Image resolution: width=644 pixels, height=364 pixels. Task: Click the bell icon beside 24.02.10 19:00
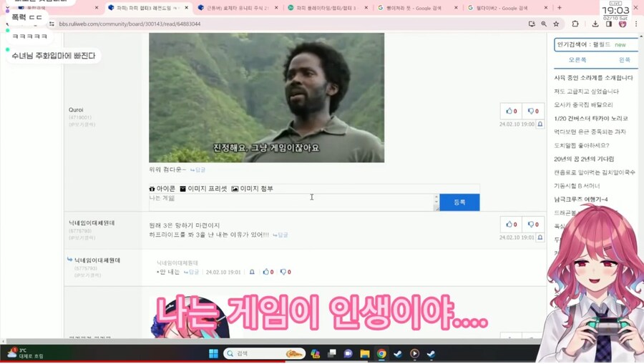click(540, 124)
